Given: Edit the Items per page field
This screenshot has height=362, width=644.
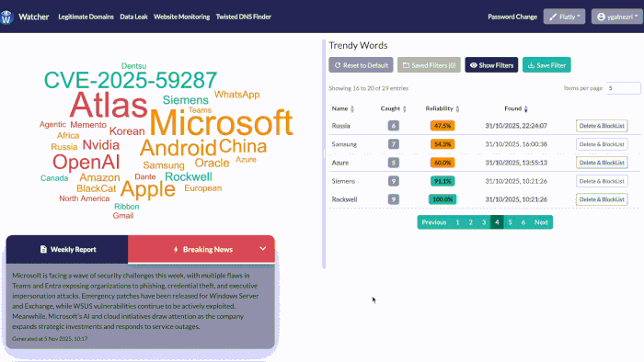Looking at the screenshot, I should (623, 88).
